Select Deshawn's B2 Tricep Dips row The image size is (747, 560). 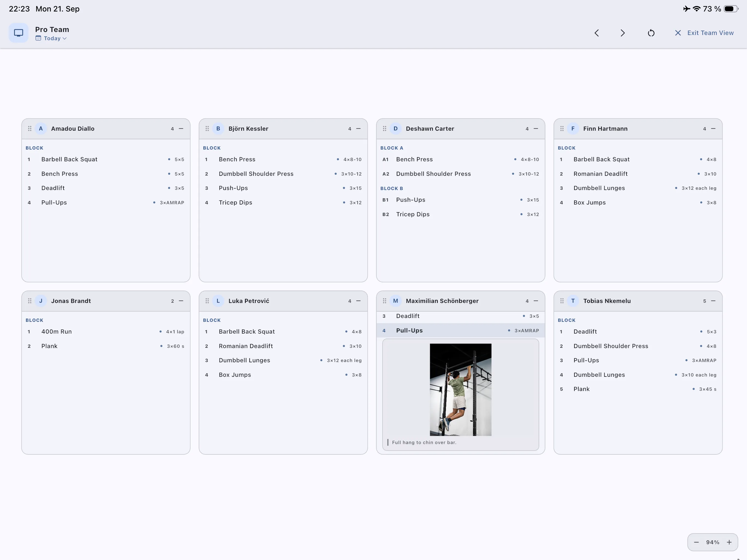click(460, 214)
